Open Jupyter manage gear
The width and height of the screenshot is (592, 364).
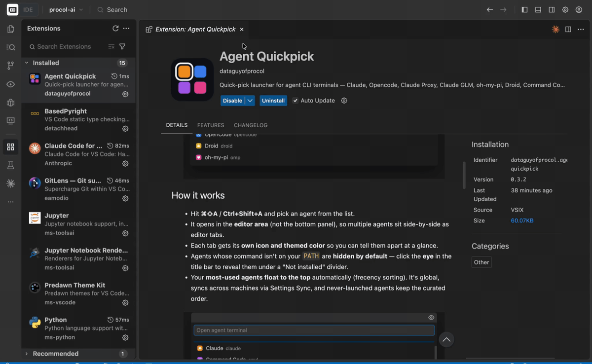(x=125, y=233)
